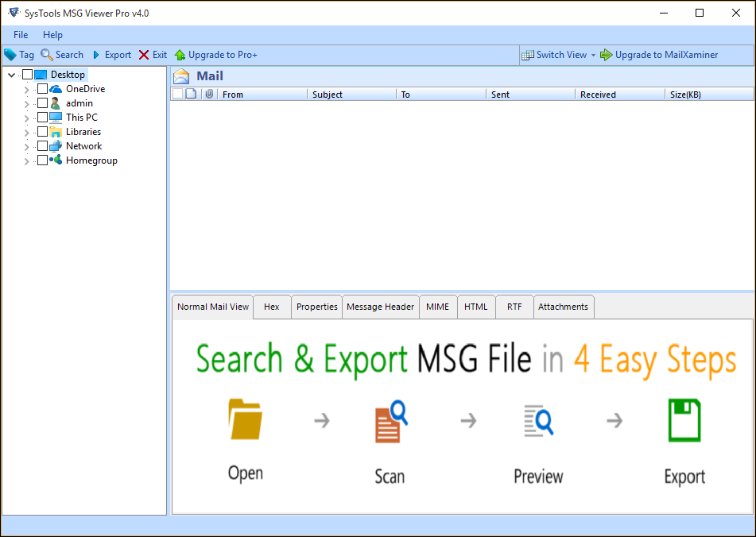Switch to the MIME tab

click(438, 307)
